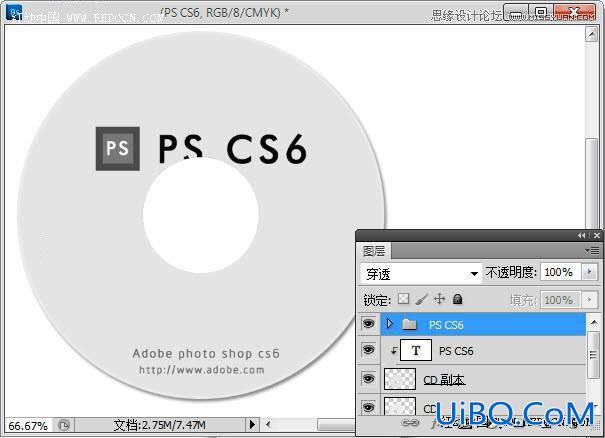Image resolution: width=605 pixels, height=438 pixels.
Task: Click the lock image pixels brush icon
Action: [x=422, y=299]
